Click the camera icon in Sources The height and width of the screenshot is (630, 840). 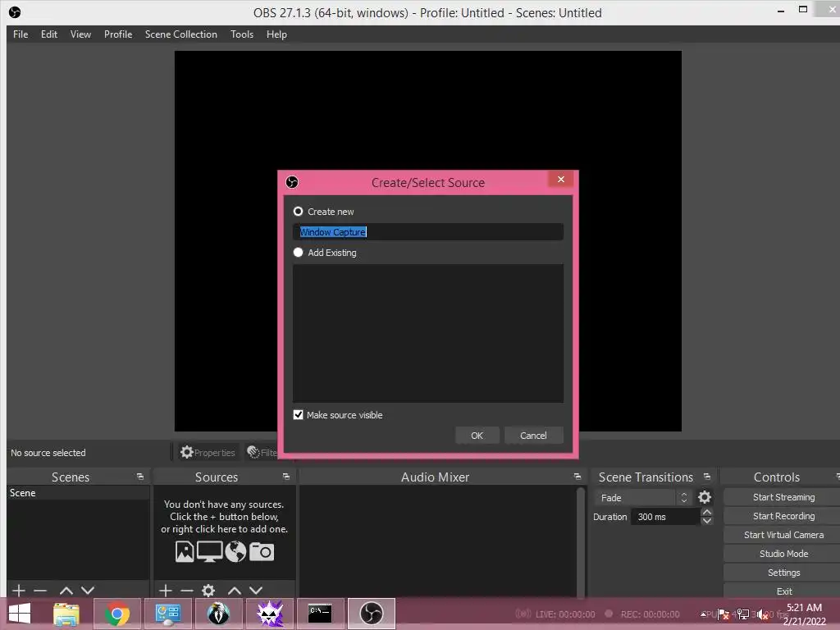(x=262, y=551)
